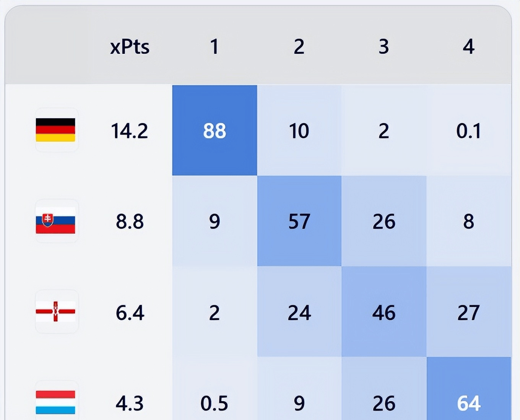Click the dark blue 88 probability cell
Viewport: 520px width, 420px height.
pos(214,130)
